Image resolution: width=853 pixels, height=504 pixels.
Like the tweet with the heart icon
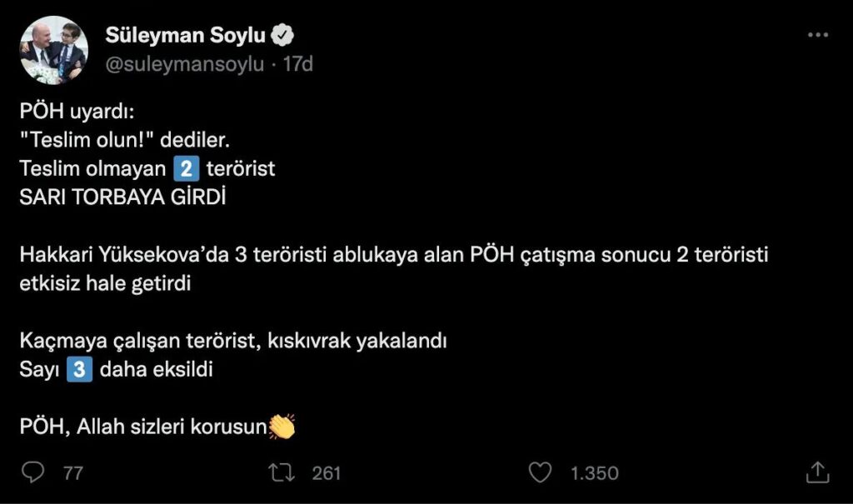[541, 472]
